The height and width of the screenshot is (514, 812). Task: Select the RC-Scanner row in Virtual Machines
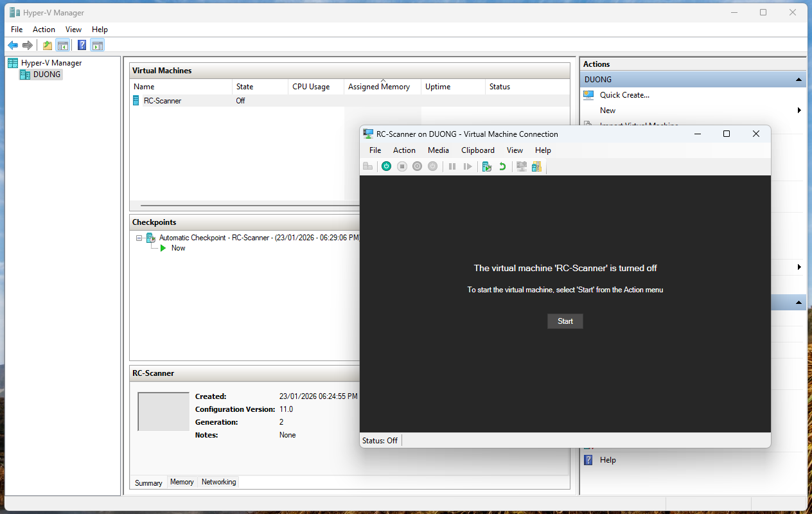pos(350,101)
